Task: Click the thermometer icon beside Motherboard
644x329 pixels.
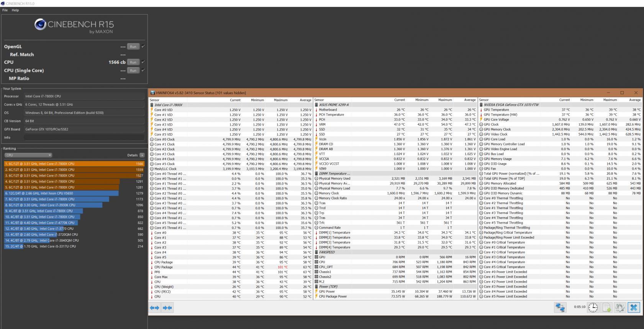Action: pyautogui.click(x=316, y=110)
